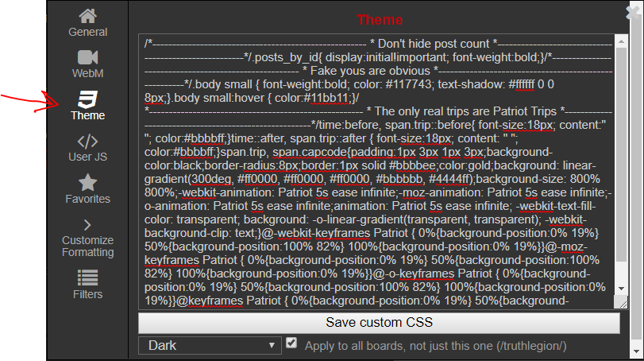Click the CSS textarea scrollbar thumb
Image resolution: width=644 pixels, height=361 pixels.
tap(621, 154)
